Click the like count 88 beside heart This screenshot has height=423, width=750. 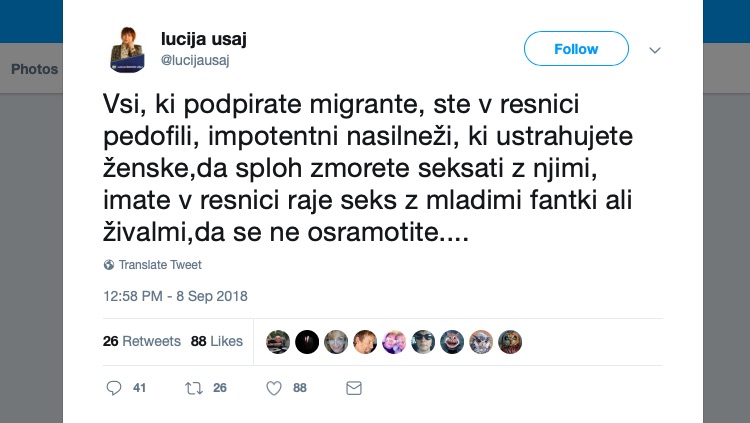tap(299, 387)
